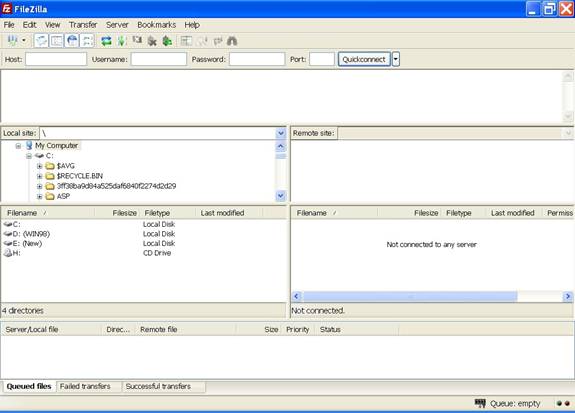The height and width of the screenshot is (413, 575).
Task: Open the directory listing filters icon
Action: coord(186,41)
